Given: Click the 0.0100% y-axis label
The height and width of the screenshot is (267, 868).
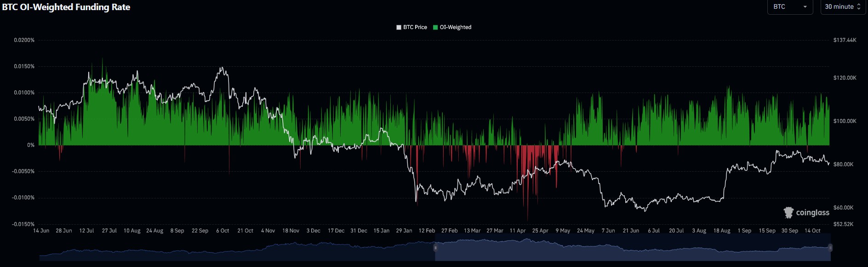Looking at the screenshot, I should 24,93.
